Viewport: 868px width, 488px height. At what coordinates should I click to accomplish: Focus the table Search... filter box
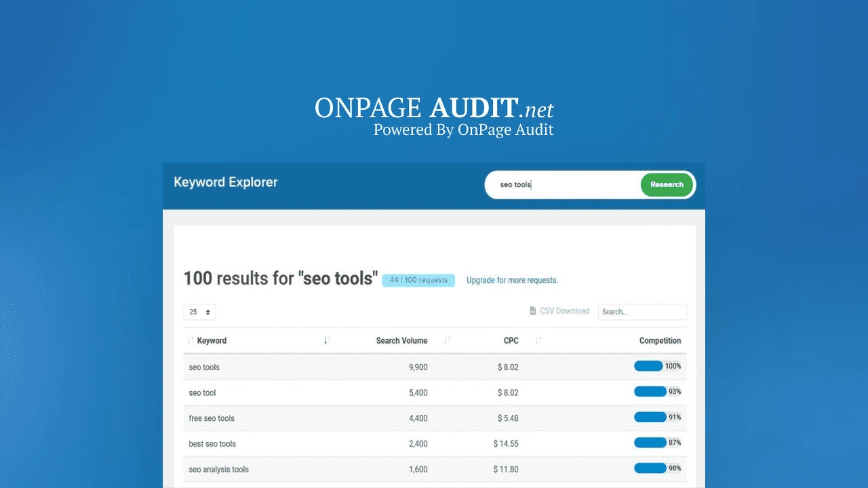(x=642, y=312)
